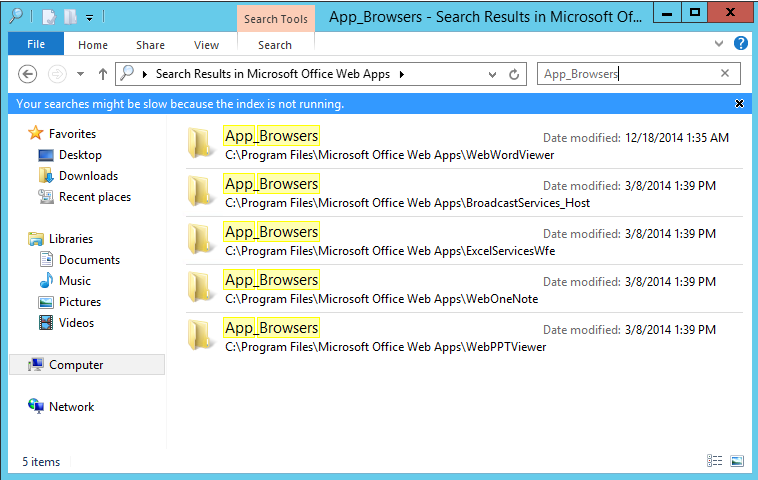
Task: Open the Search ribbon tab
Action: coord(275,45)
